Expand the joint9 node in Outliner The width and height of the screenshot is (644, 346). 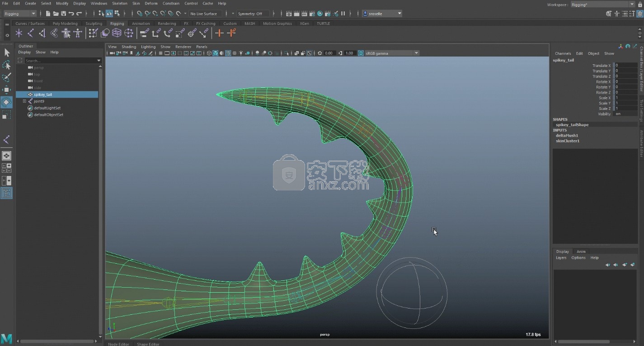[x=24, y=101]
